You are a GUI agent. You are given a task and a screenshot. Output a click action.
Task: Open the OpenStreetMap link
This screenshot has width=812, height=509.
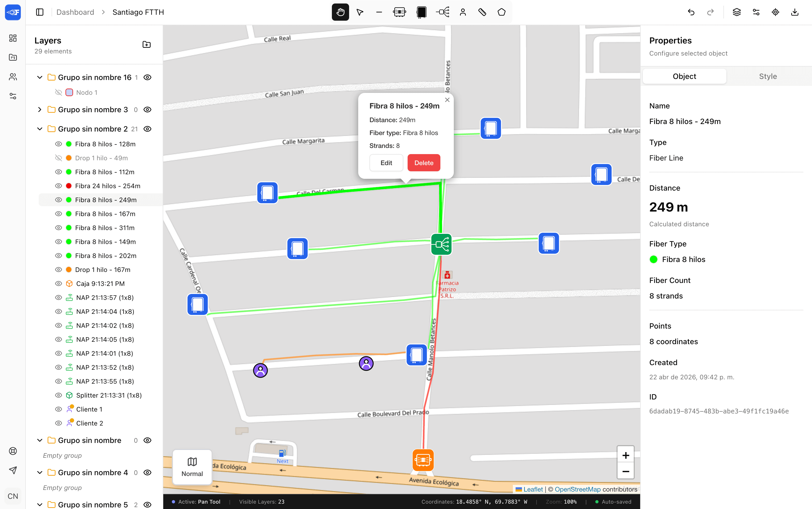tap(578, 489)
